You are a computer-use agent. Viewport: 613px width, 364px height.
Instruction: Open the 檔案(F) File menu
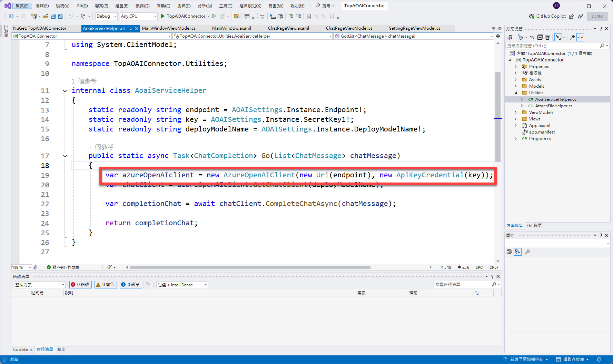pos(22,6)
